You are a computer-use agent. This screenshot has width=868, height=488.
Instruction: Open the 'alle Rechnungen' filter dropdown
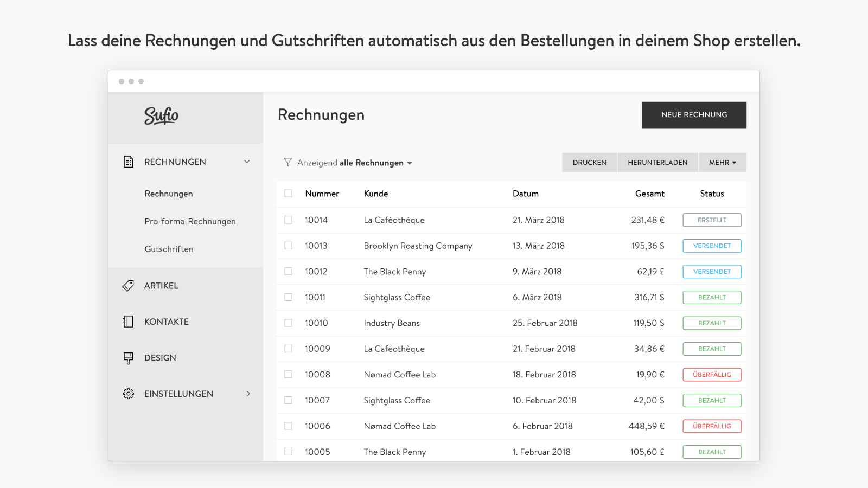point(375,163)
